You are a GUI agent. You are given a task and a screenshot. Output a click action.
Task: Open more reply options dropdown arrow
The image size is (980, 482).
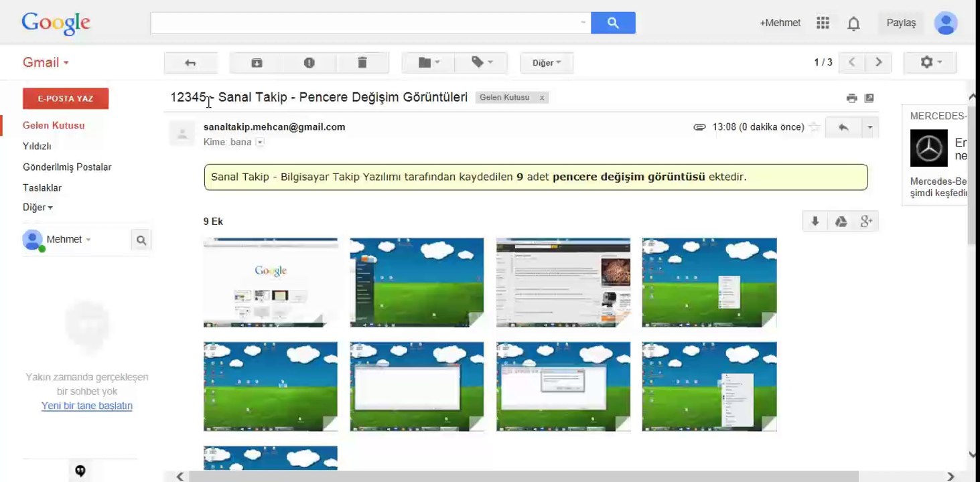[x=869, y=127]
